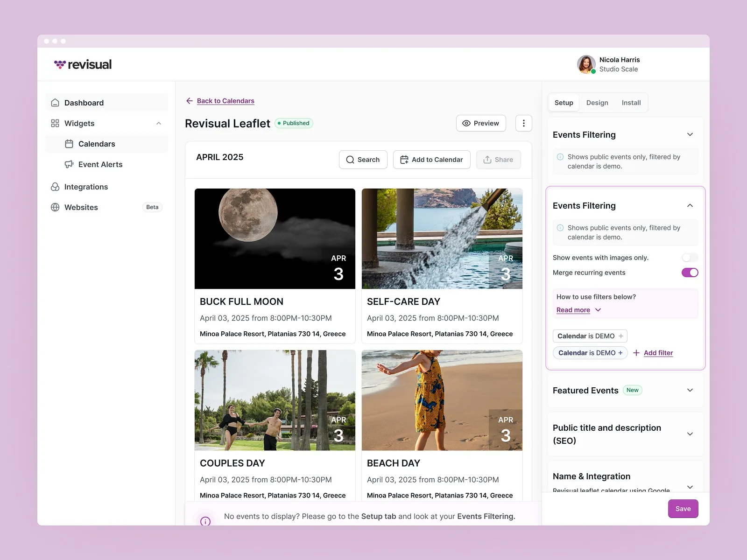
Task: Click the Widgets grid icon
Action: pos(55,123)
